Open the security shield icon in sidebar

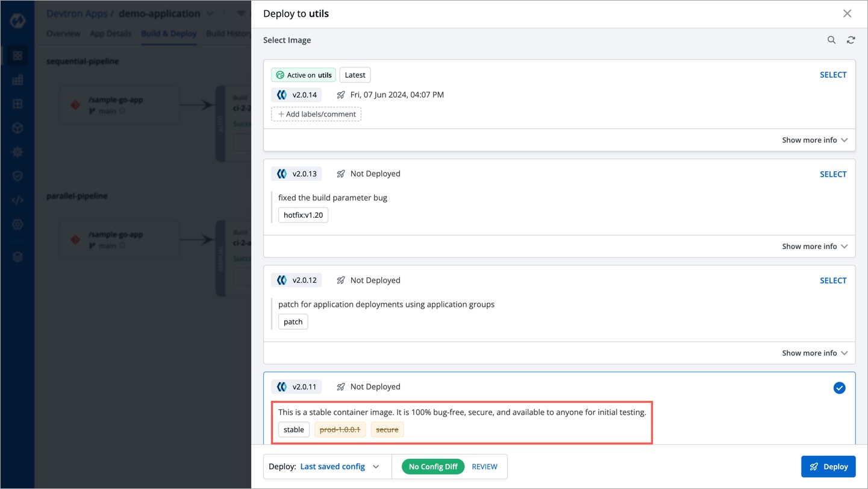coord(17,176)
